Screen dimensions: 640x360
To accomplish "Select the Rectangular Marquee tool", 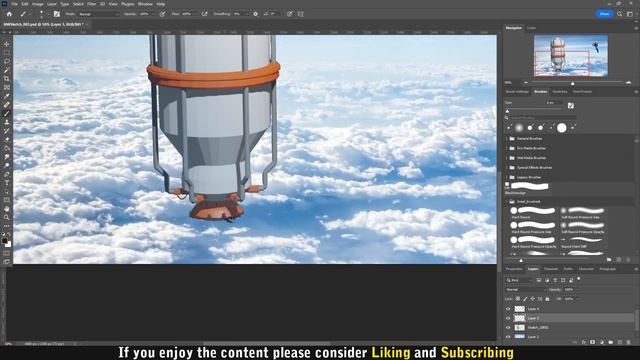I will 7,53.
